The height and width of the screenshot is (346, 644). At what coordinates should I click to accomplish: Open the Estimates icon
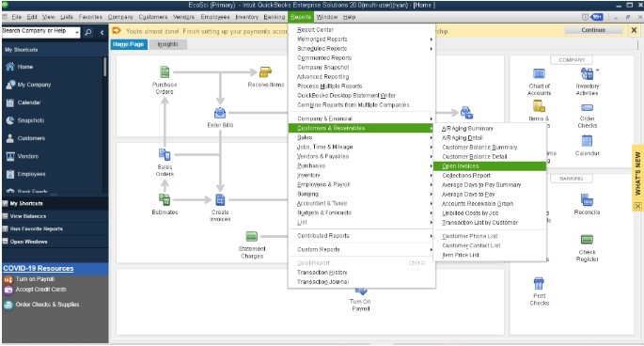click(x=165, y=199)
